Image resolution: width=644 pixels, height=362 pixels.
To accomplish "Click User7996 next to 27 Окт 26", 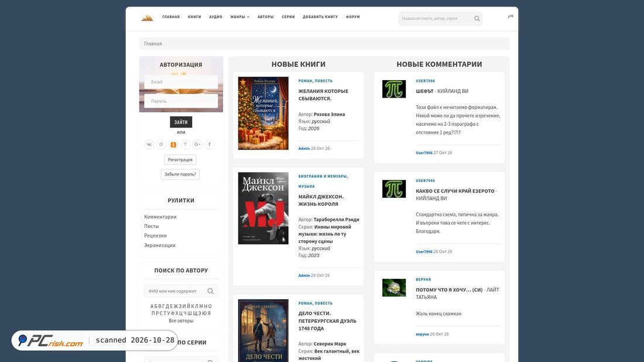I will coord(424,153).
